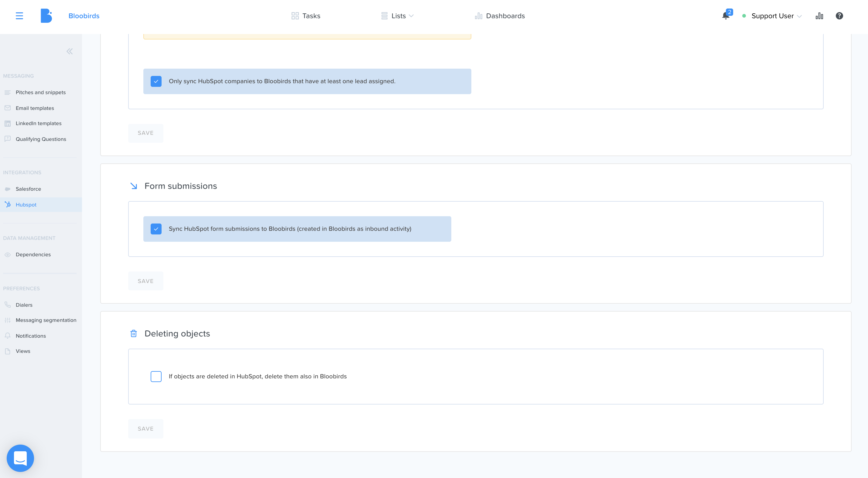Click Save in Deleting objects section
Image resolution: width=868 pixels, height=478 pixels.
tap(145, 428)
